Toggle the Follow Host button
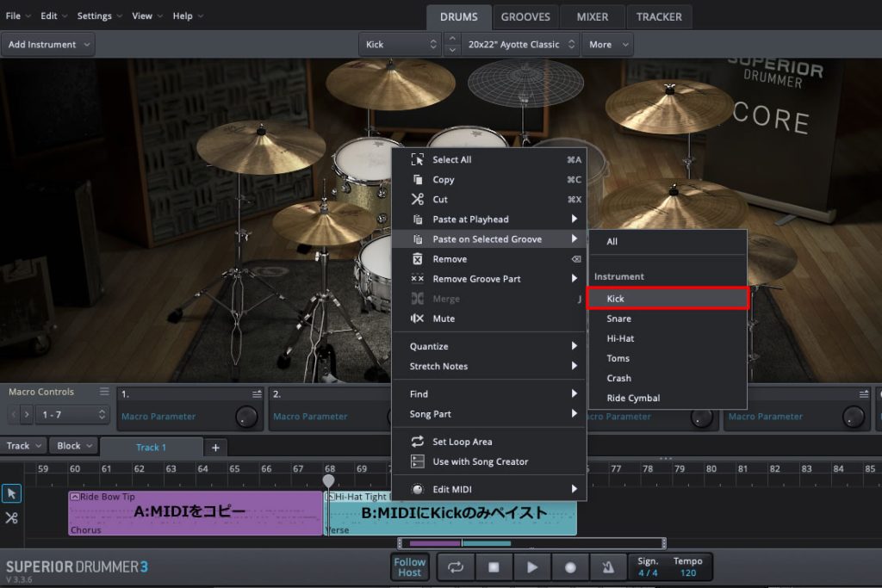The image size is (882, 588). pyautogui.click(x=410, y=567)
